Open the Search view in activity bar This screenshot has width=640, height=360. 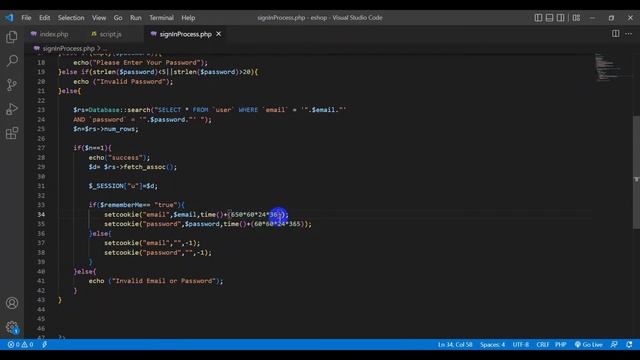12,61
